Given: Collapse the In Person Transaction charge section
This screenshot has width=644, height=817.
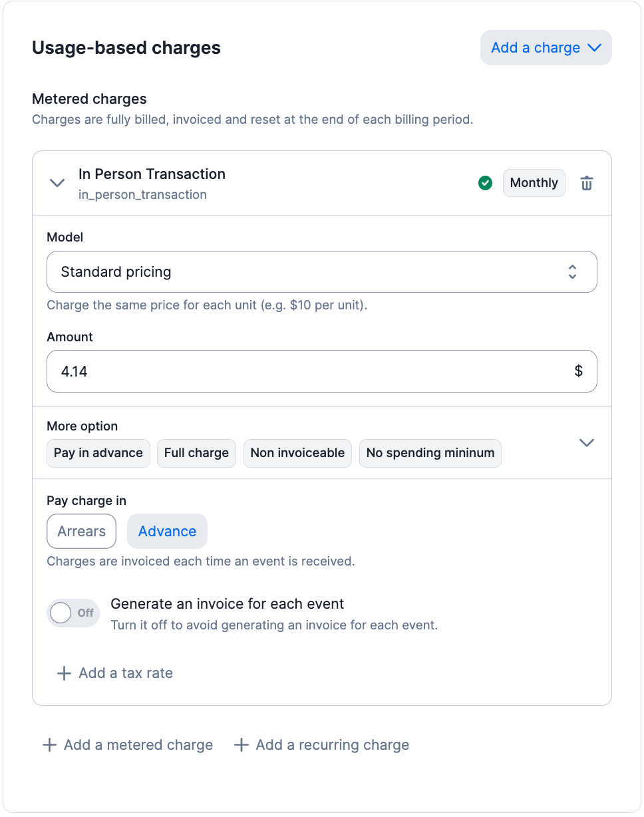Looking at the screenshot, I should pos(58,183).
